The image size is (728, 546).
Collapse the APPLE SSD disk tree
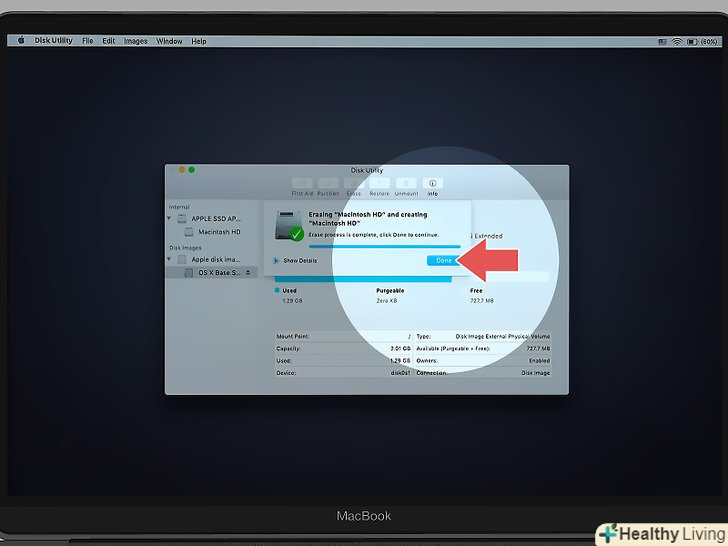(x=169, y=218)
